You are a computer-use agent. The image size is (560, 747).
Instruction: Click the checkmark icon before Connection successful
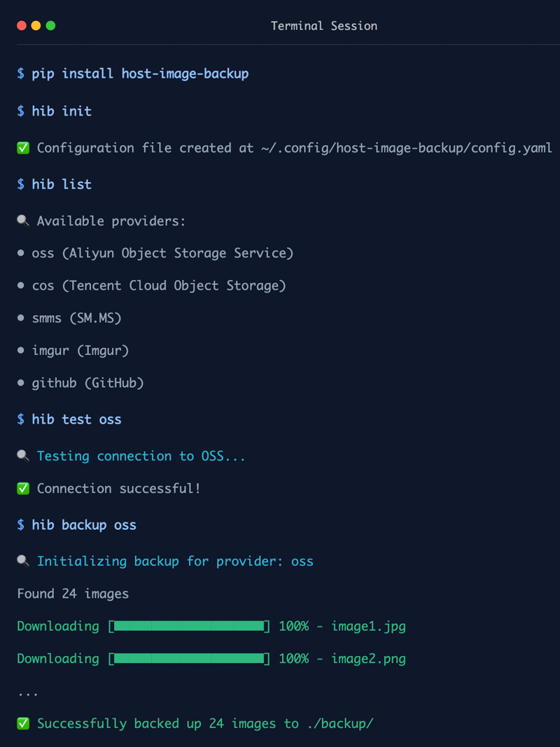pyautogui.click(x=23, y=488)
